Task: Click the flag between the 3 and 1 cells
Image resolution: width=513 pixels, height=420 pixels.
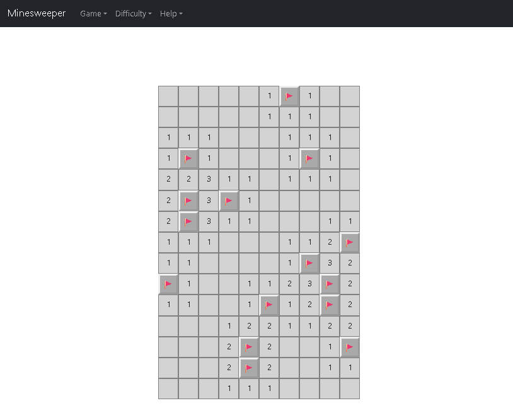Action: 229,201
